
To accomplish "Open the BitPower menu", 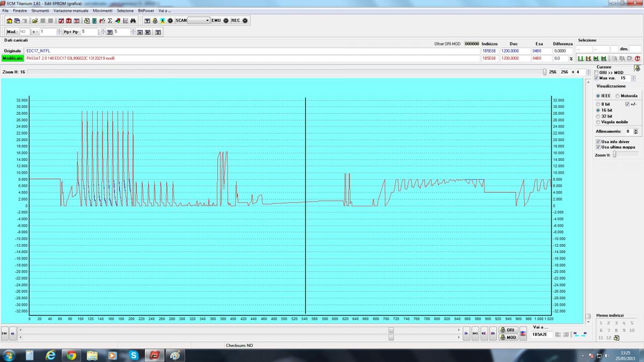I will pyautogui.click(x=145, y=11).
